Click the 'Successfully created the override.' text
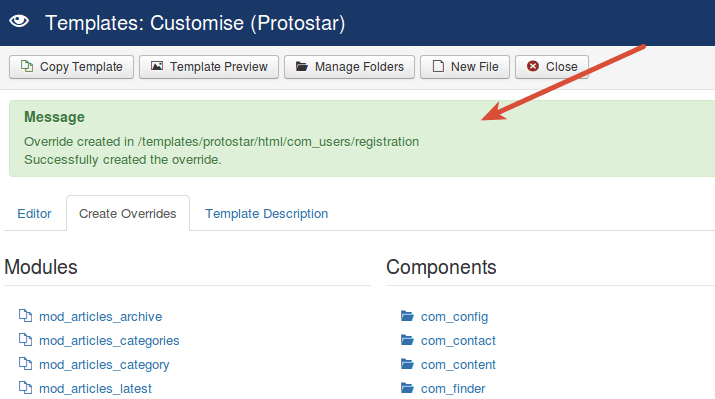This screenshot has height=399, width=715. pyautogui.click(x=123, y=160)
